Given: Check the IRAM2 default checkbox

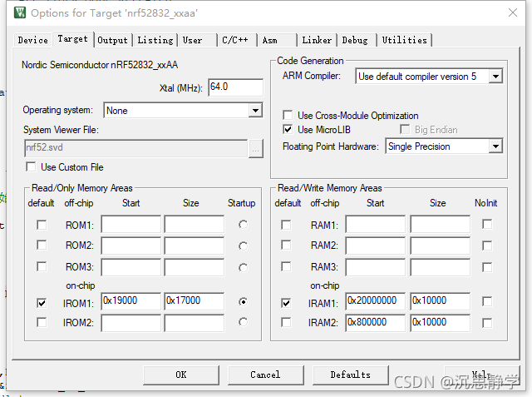Looking at the screenshot, I should click(x=286, y=322).
